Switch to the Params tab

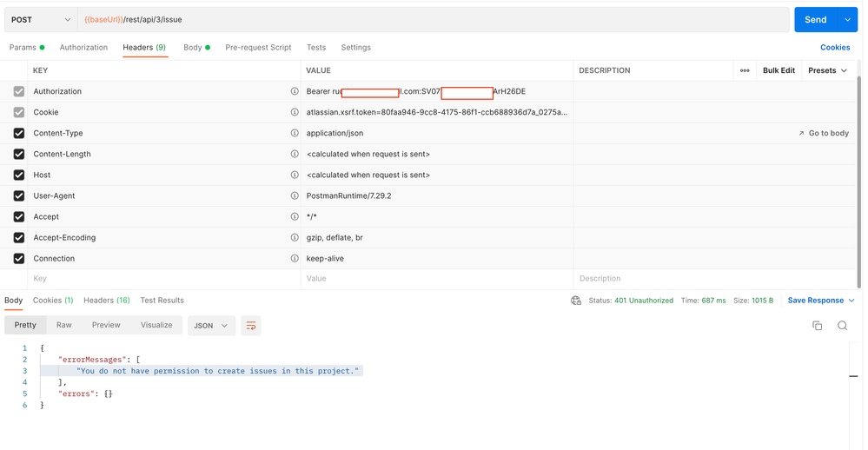(x=27, y=47)
